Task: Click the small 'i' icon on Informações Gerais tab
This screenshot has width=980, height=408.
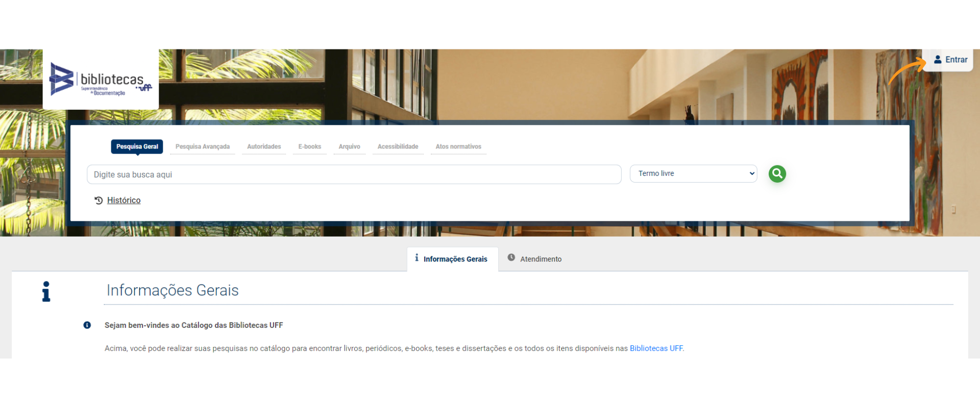Action: (416, 258)
